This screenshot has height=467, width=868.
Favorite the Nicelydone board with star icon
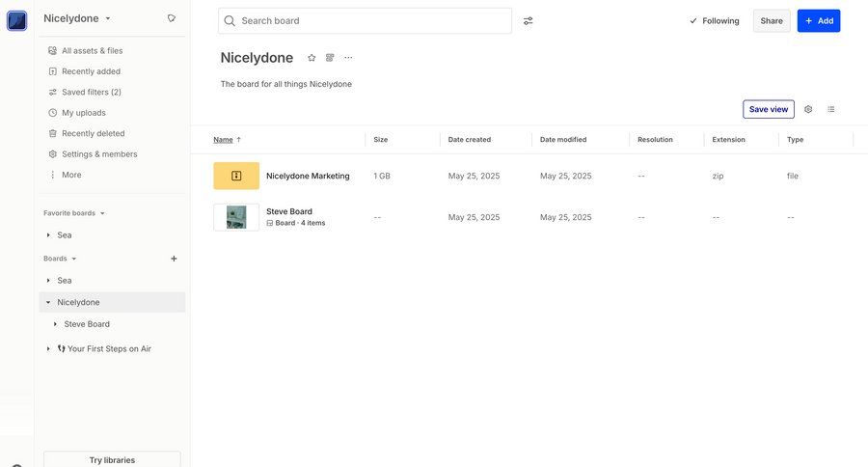[312, 58]
